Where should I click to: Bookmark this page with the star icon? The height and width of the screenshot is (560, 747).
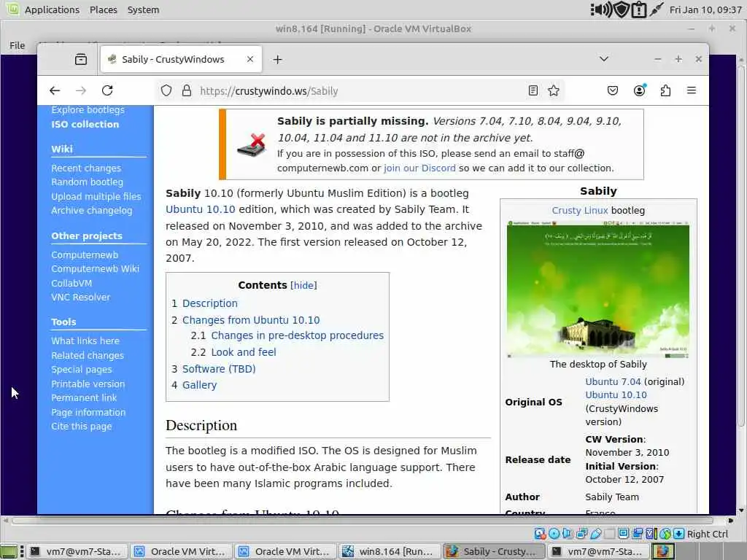554,90
